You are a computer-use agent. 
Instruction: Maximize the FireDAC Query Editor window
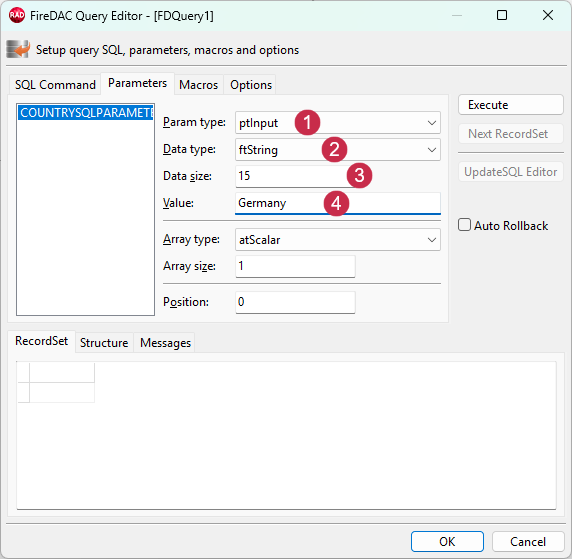pos(502,15)
